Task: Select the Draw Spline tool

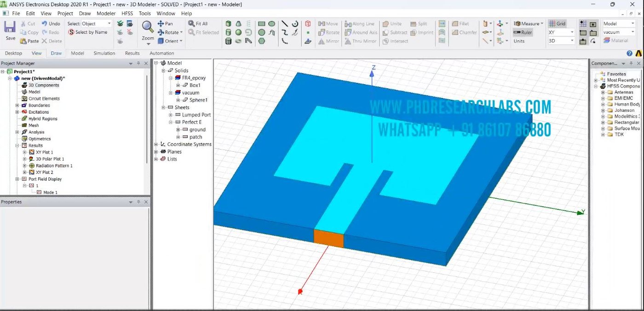Action: (285, 32)
